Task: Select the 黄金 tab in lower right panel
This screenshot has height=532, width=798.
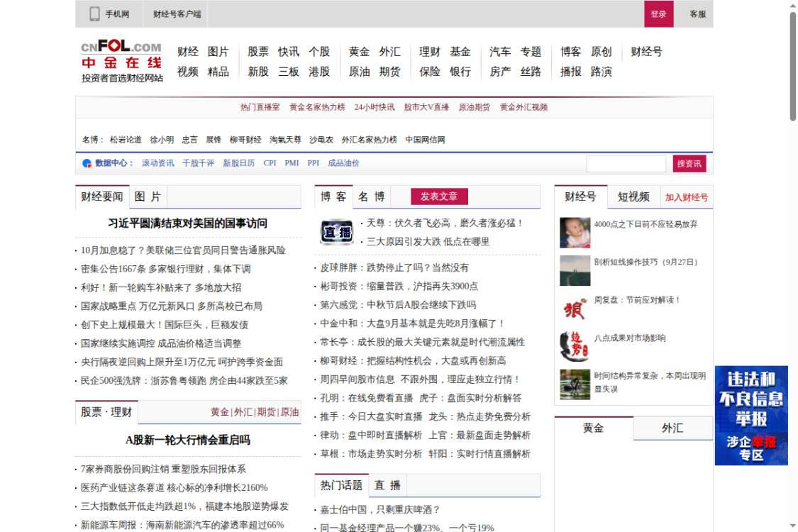Action: (x=594, y=428)
